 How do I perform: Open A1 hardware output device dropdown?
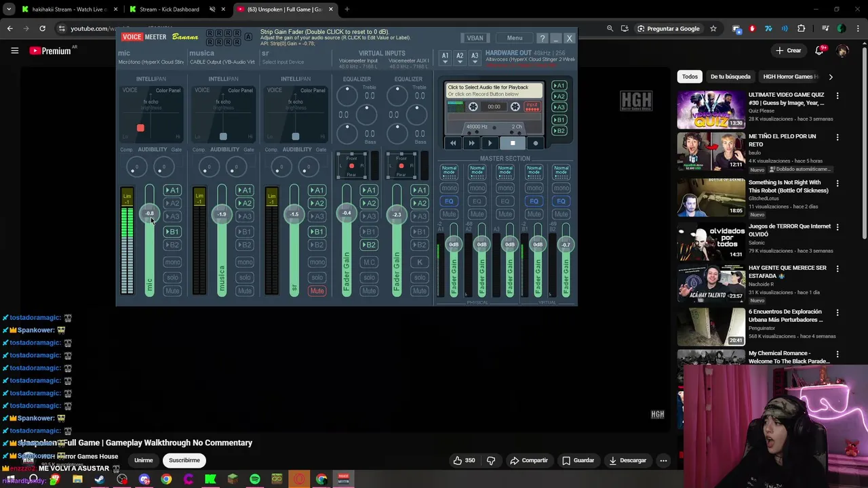[x=445, y=58]
